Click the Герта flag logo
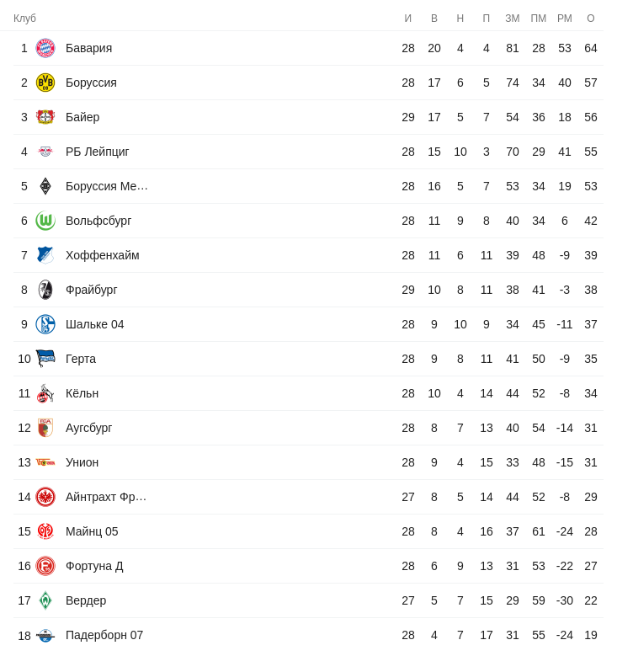 [x=45, y=359]
